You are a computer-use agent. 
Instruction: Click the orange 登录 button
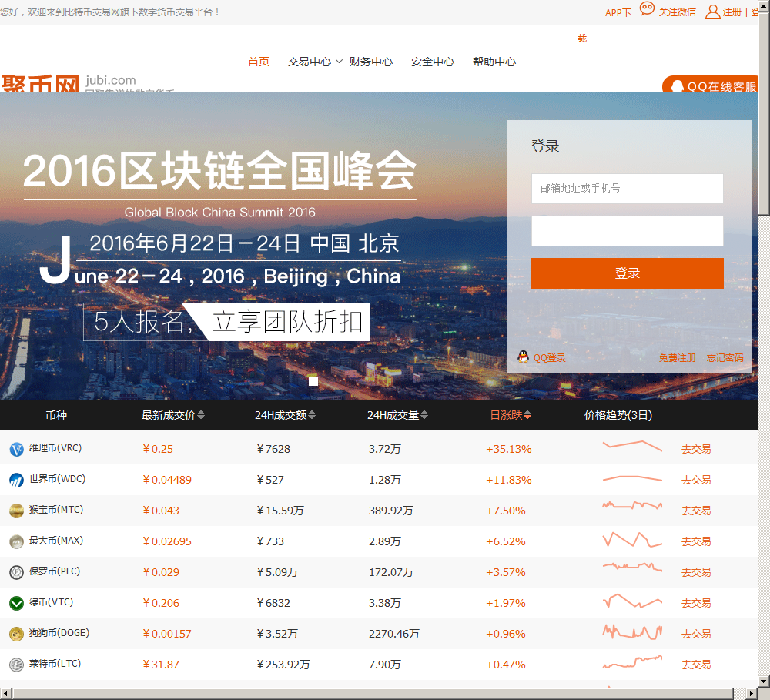pos(627,273)
